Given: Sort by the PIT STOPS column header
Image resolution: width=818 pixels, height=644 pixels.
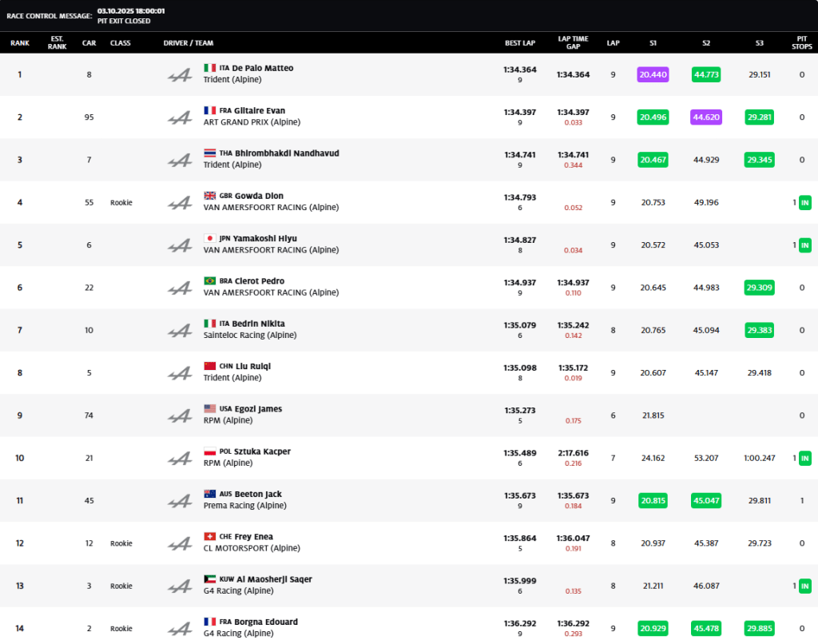Looking at the screenshot, I should [802, 42].
